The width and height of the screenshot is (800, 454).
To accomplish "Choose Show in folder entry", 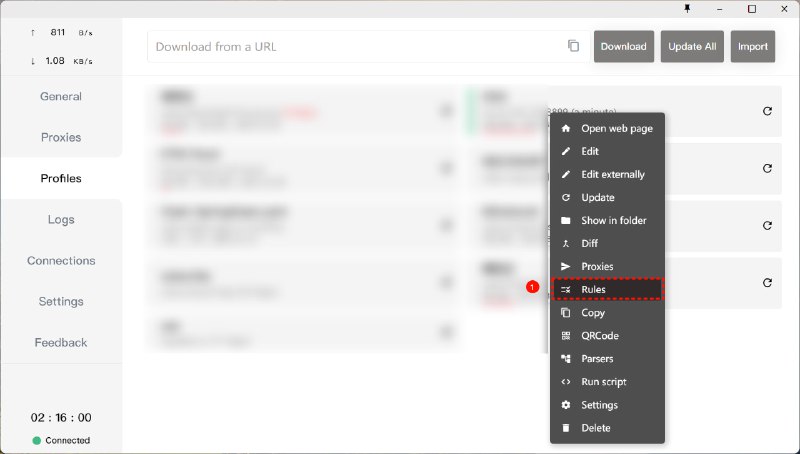I will click(x=613, y=220).
